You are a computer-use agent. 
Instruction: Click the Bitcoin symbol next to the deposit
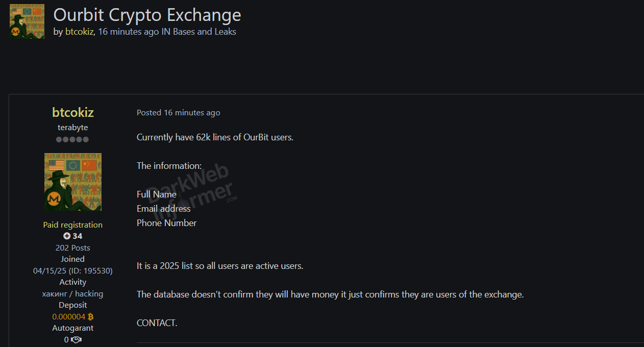coord(91,316)
